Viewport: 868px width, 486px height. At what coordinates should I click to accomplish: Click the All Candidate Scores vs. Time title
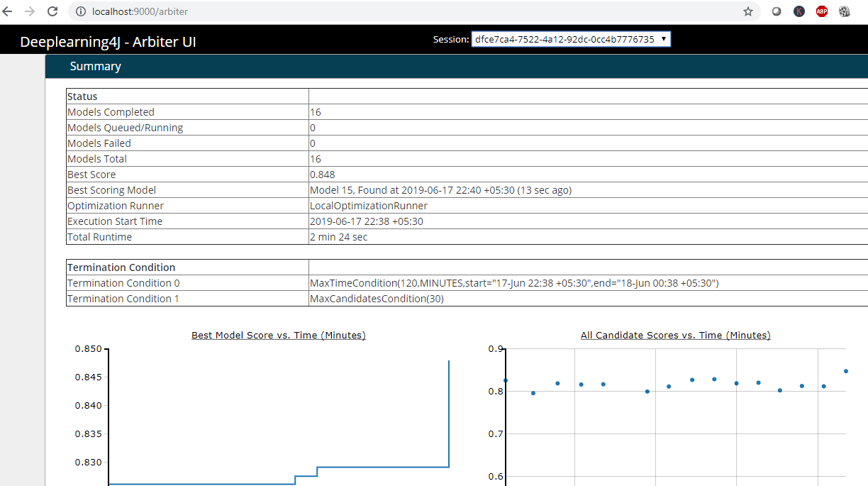tap(675, 336)
